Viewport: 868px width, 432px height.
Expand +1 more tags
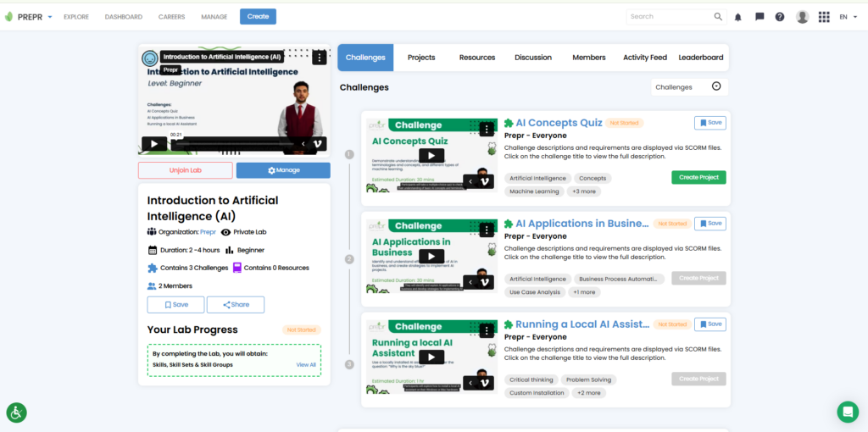click(584, 292)
